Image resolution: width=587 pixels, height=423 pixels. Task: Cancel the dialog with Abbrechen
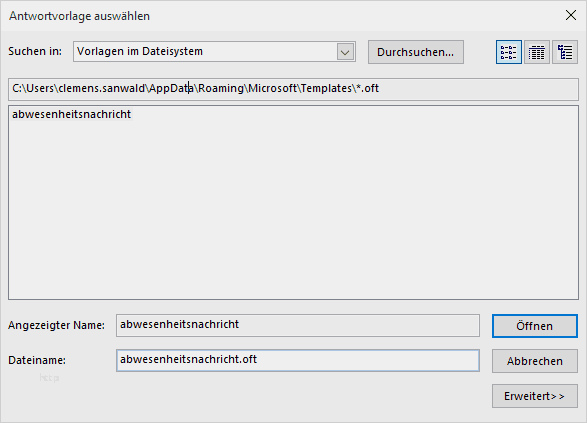[535, 361]
